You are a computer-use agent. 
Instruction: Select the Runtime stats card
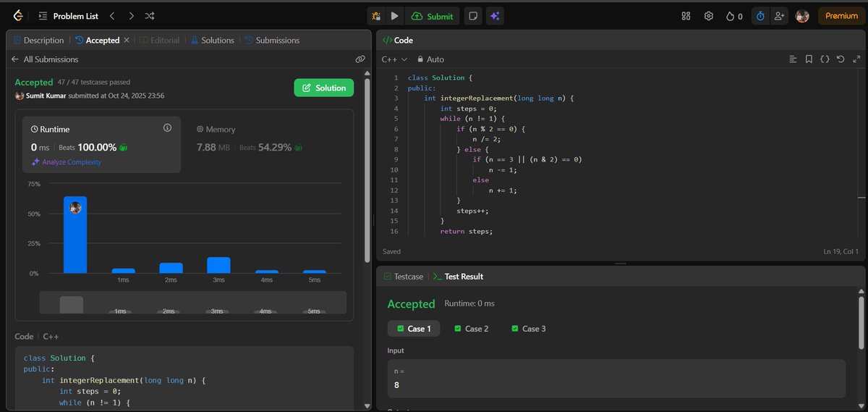click(101, 144)
